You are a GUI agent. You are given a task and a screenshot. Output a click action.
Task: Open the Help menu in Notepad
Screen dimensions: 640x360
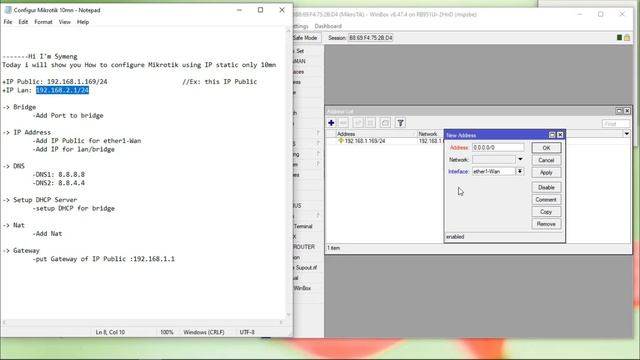pyautogui.click(x=83, y=22)
